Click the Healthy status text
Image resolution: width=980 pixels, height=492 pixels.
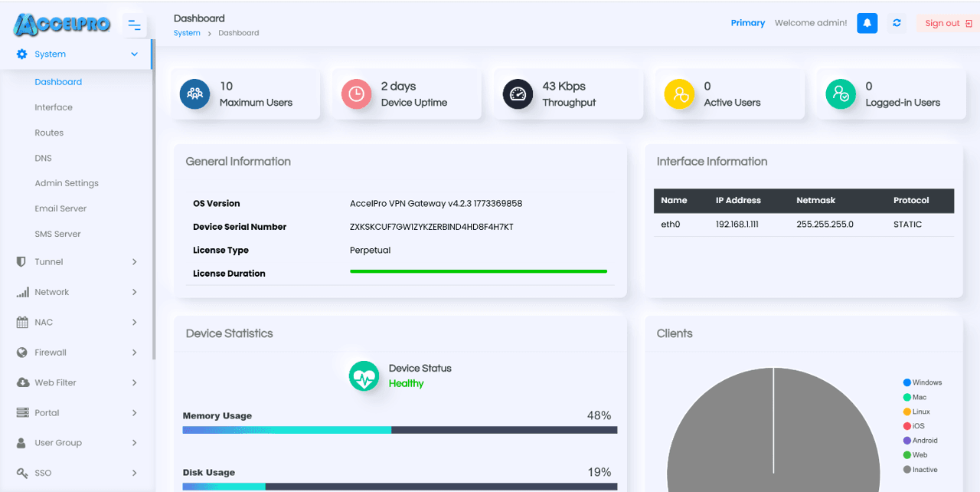click(x=406, y=383)
